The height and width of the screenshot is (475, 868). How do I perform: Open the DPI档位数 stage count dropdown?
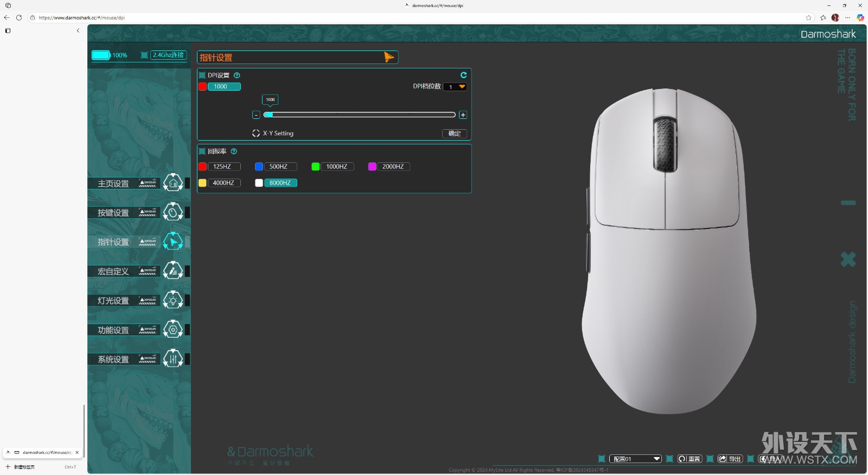pyautogui.click(x=455, y=87)
